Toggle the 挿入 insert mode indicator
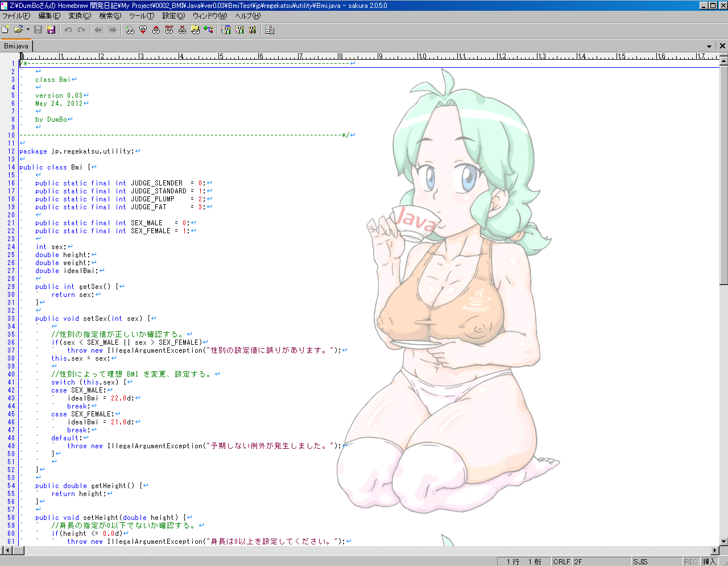 [x=709, y=561]
